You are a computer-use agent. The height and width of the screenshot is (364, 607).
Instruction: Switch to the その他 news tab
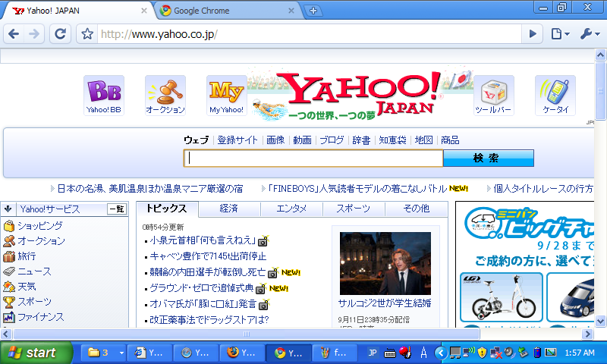pos(416,209)
